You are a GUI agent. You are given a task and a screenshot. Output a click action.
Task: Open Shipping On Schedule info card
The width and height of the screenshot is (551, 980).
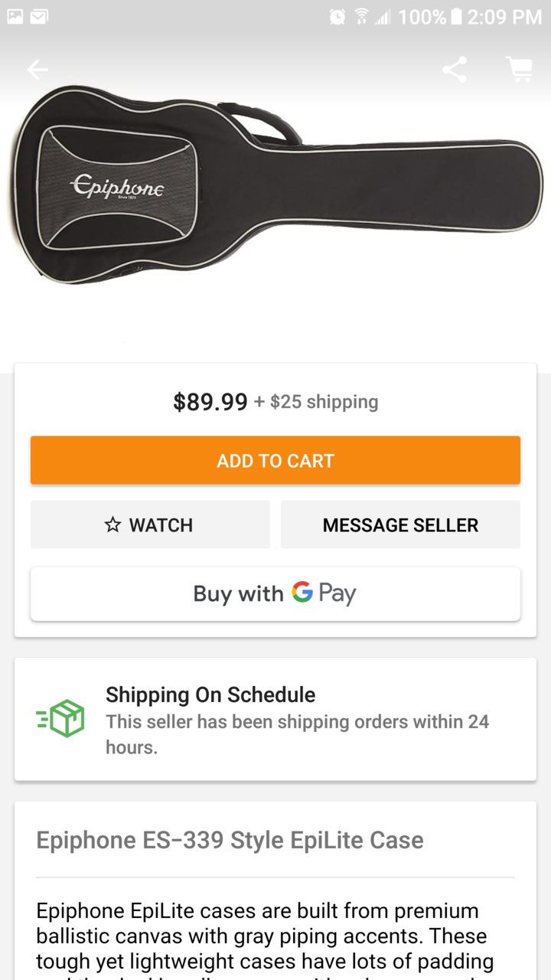pyautogui.click(x=275, y=719)
